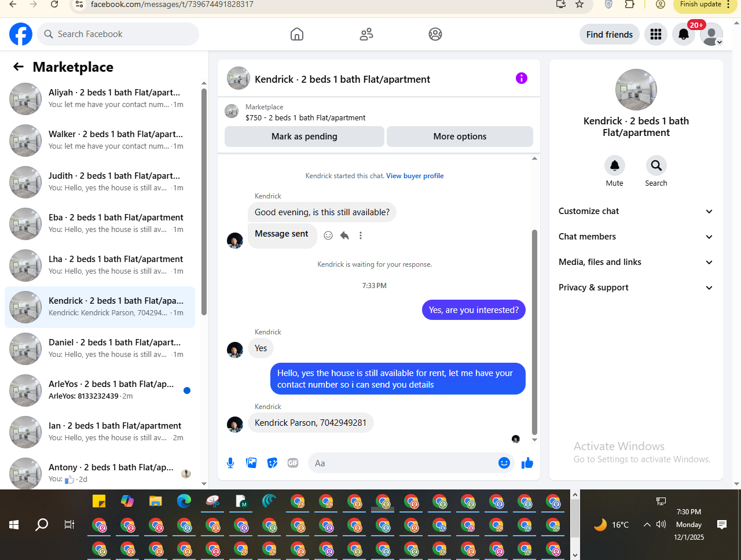Viewport: 741px width, 560px height.
Task: Click the browser address bar URL
Action: pyautogui.click(x=172, y=5)
